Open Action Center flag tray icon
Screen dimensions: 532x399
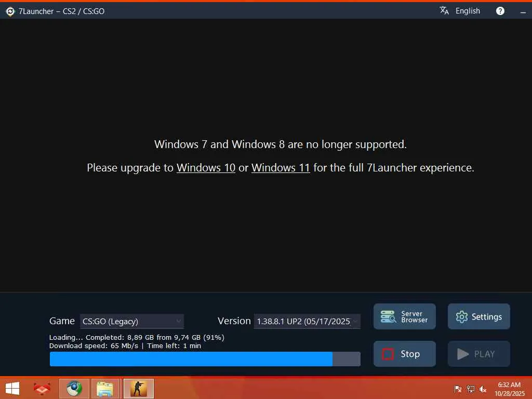(458, 389)
